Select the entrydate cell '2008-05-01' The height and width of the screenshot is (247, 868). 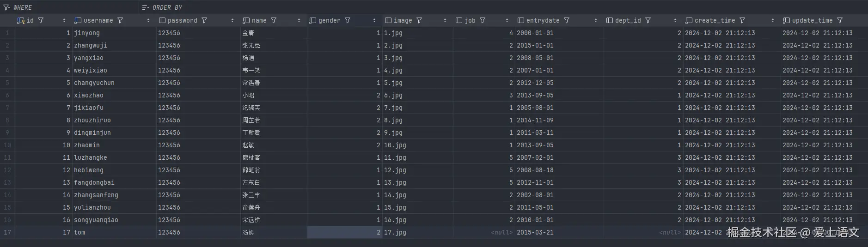click(559, 58)
